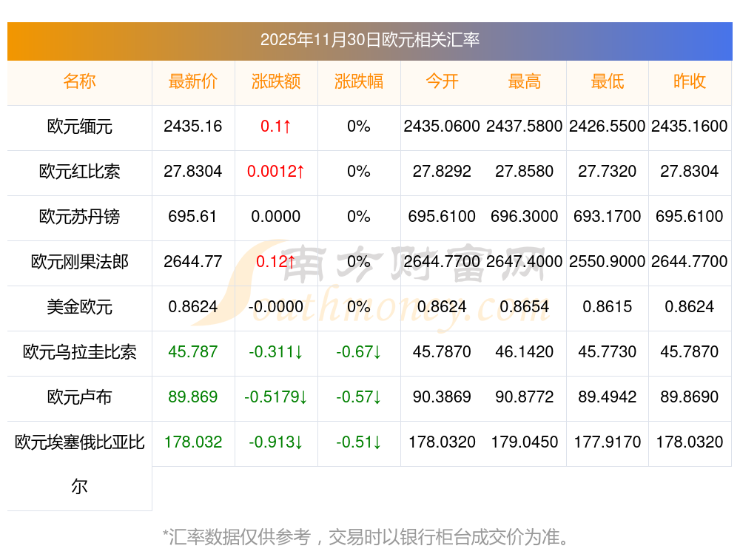
Task: Click high price 0.8654
Action: click(525, 307)
